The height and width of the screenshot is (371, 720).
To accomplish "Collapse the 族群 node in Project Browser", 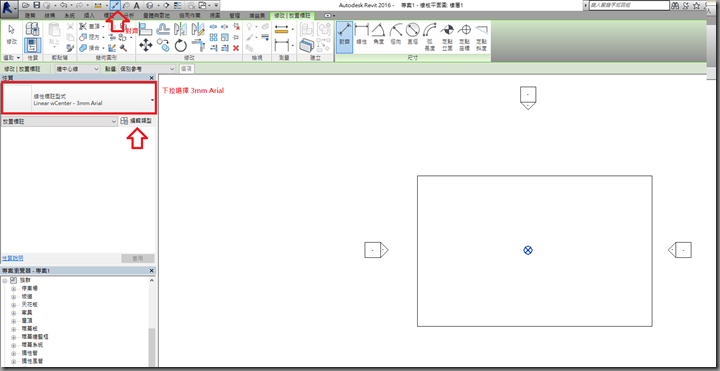I will click(x=5, y=280).
